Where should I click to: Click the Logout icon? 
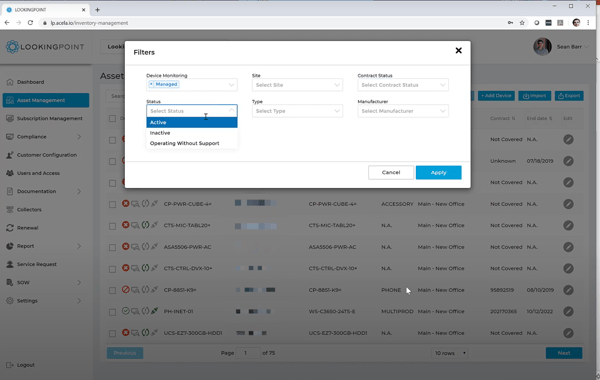pos(10,365)
